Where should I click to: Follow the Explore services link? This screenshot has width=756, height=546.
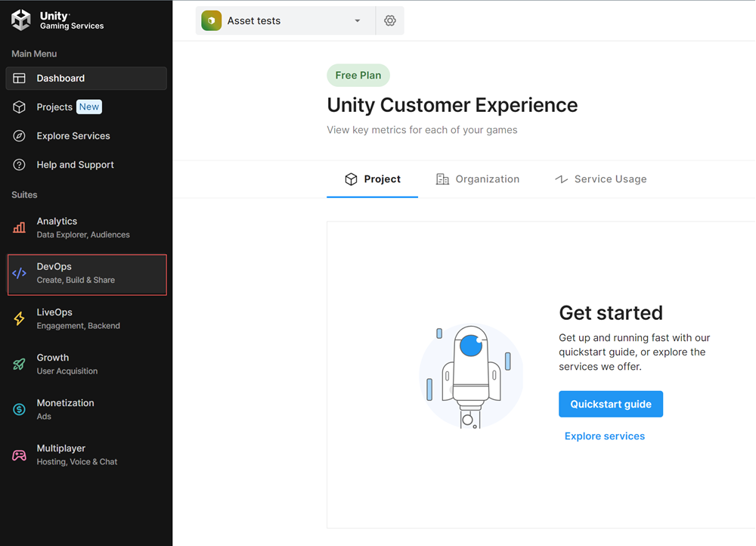click(604, 436)
